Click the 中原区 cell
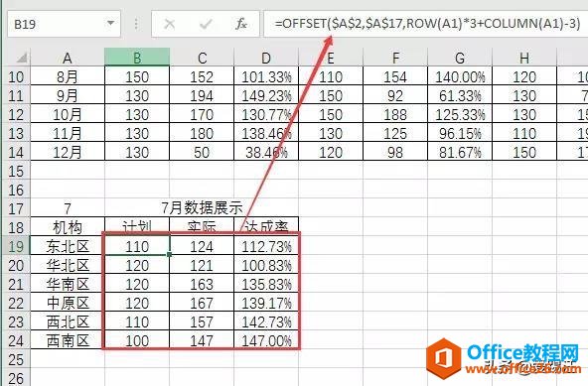The height and width of the screenshot is (386, 588). click(x=68, y=303)
